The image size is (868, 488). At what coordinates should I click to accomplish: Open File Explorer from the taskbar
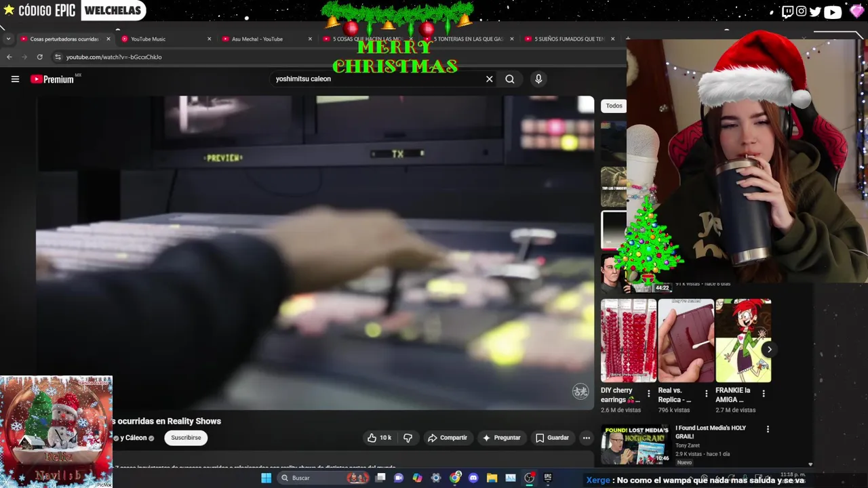492,478
